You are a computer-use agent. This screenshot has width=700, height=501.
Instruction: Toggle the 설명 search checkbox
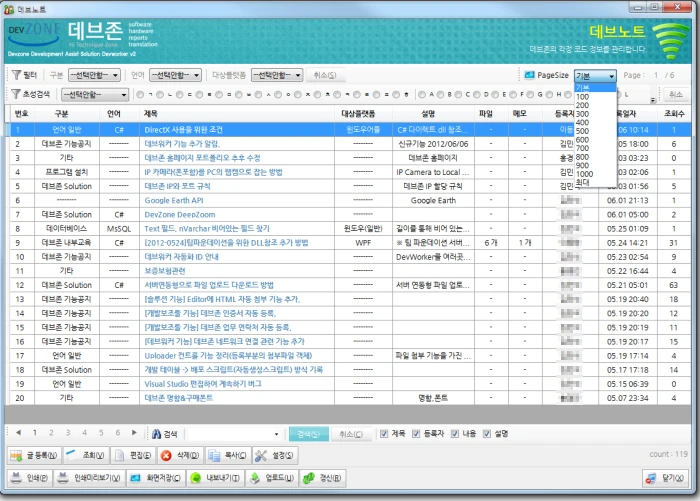(x=487, y=434)
